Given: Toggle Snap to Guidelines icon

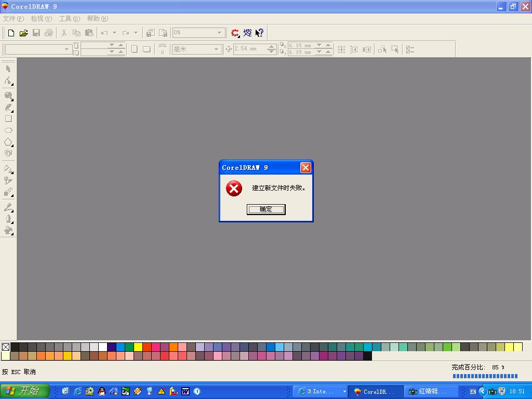Looking at the screenshot, I should 354,49.
